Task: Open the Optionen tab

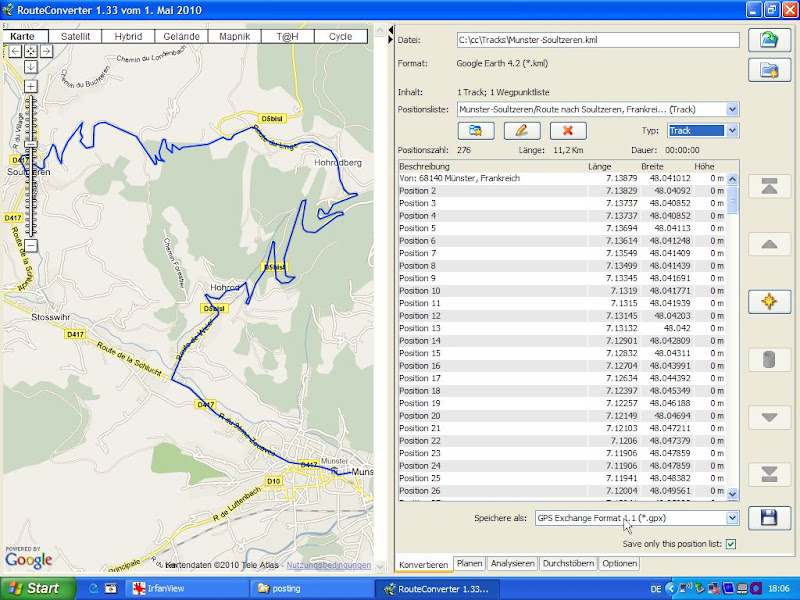Action: [619, 563]
